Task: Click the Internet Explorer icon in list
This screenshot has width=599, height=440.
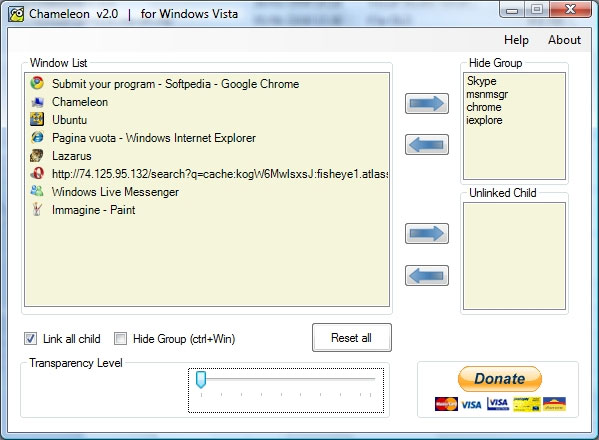Action: point(37,138)
